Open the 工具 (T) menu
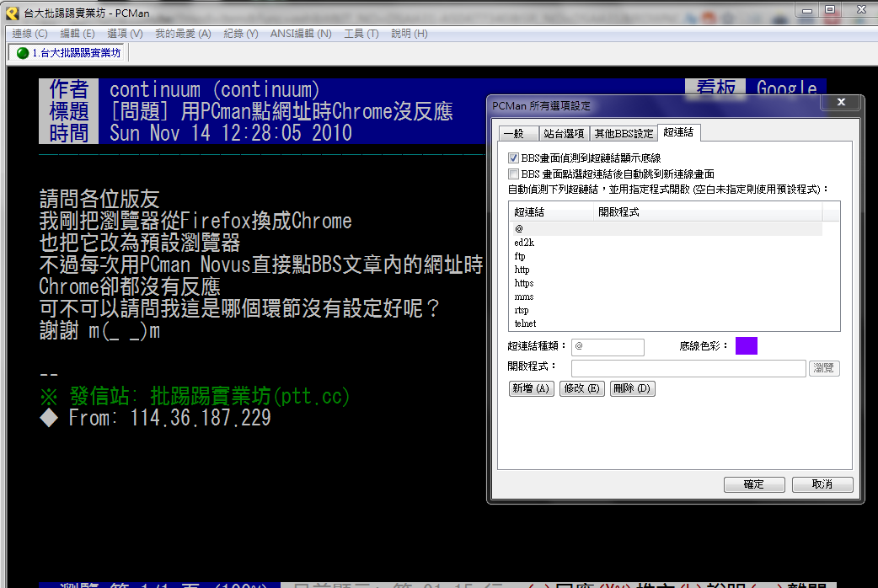Image resolution: width=878 pixels, height=588 pixels. pyautogui.click(x=361, y=34)
